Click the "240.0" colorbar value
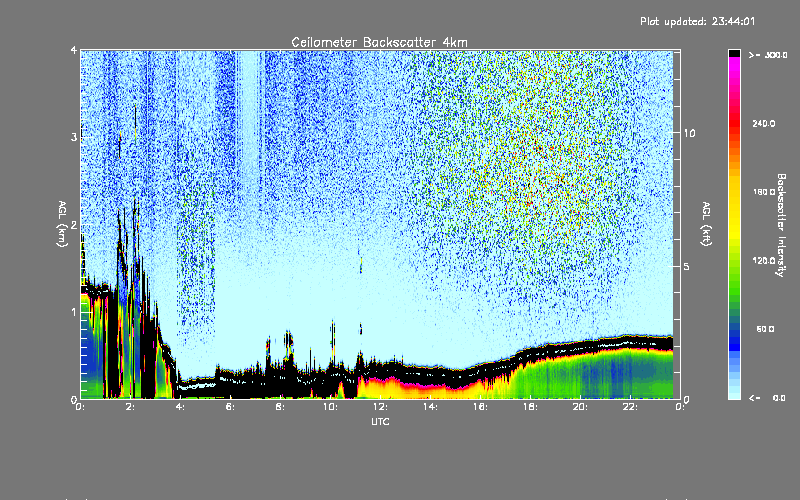The image size is (800, 500). pos(764,123)
